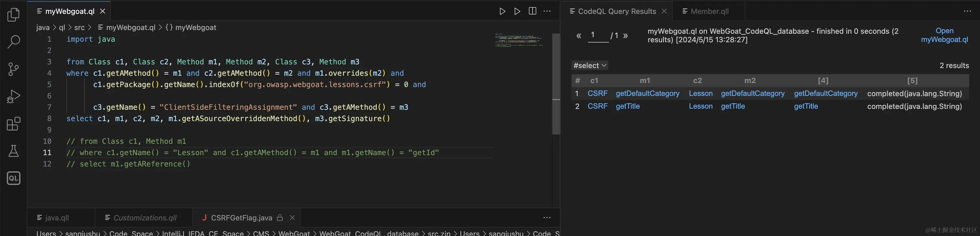Click the c2 column header
980x236 pixels.
tap(697, 81)
